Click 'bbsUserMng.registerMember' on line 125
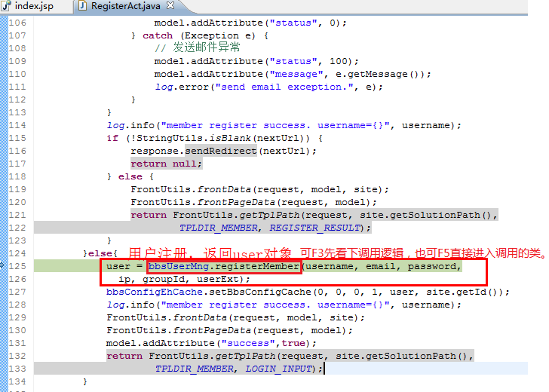Viewport: 549px width, 392px height. (224, 266)
